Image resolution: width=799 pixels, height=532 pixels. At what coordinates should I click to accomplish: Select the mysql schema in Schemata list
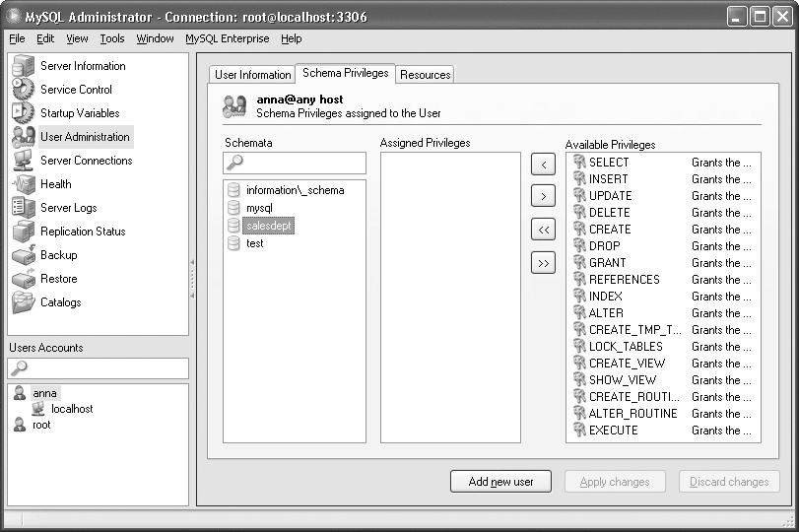(259, 208)
